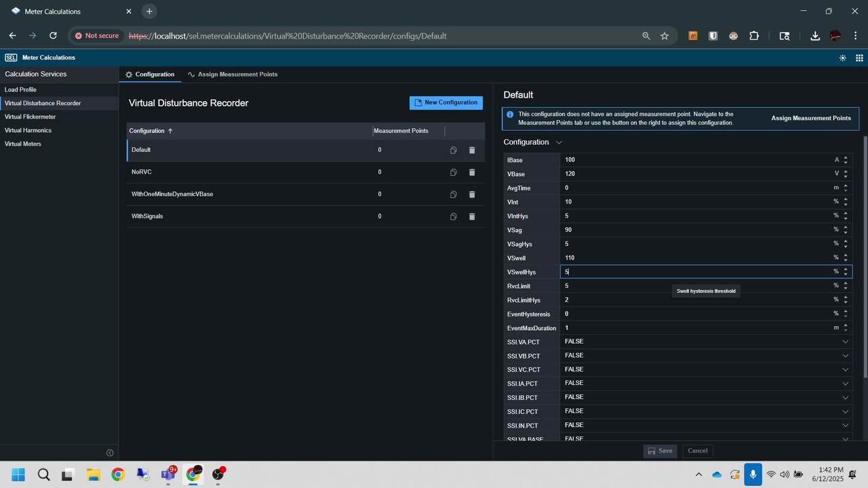Bookmark this page with the star icon

(x=665, y=36)
